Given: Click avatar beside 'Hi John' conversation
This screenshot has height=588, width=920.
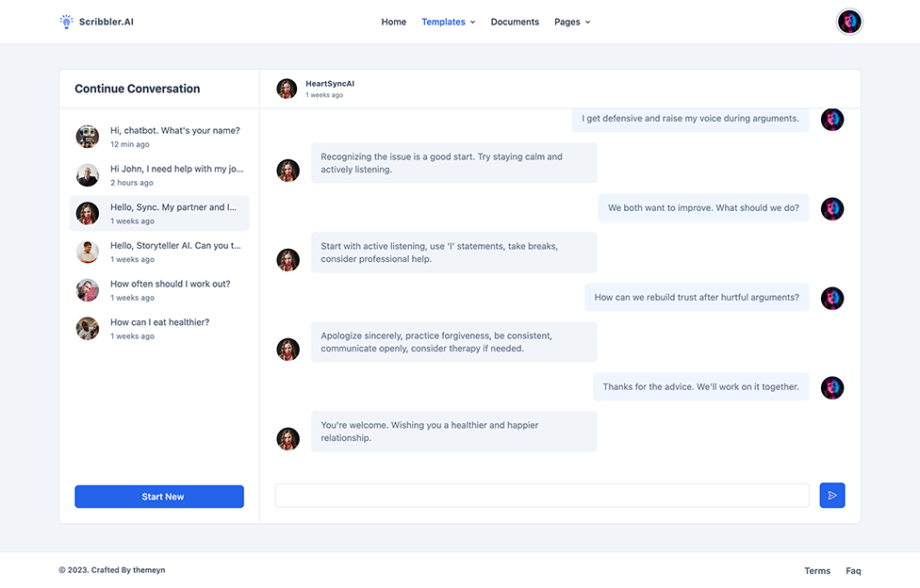Looking at the screenshot, I should point(88,175).
